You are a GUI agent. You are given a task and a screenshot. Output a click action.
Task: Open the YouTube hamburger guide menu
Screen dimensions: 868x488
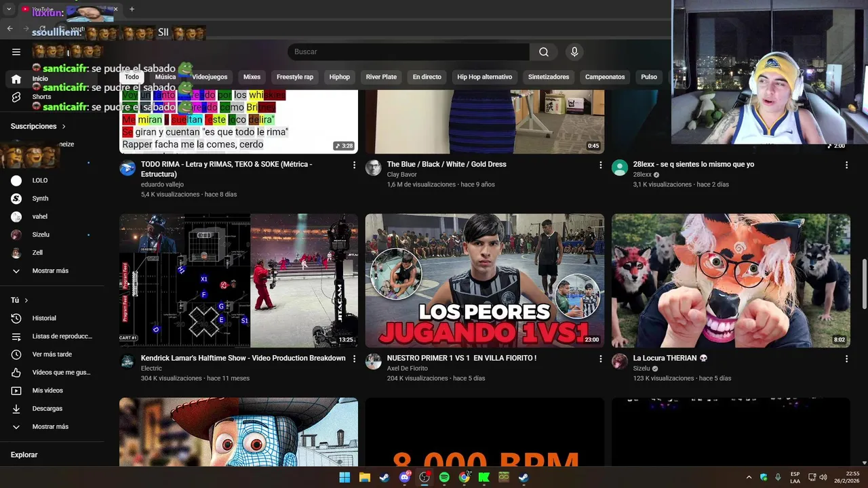16,52
